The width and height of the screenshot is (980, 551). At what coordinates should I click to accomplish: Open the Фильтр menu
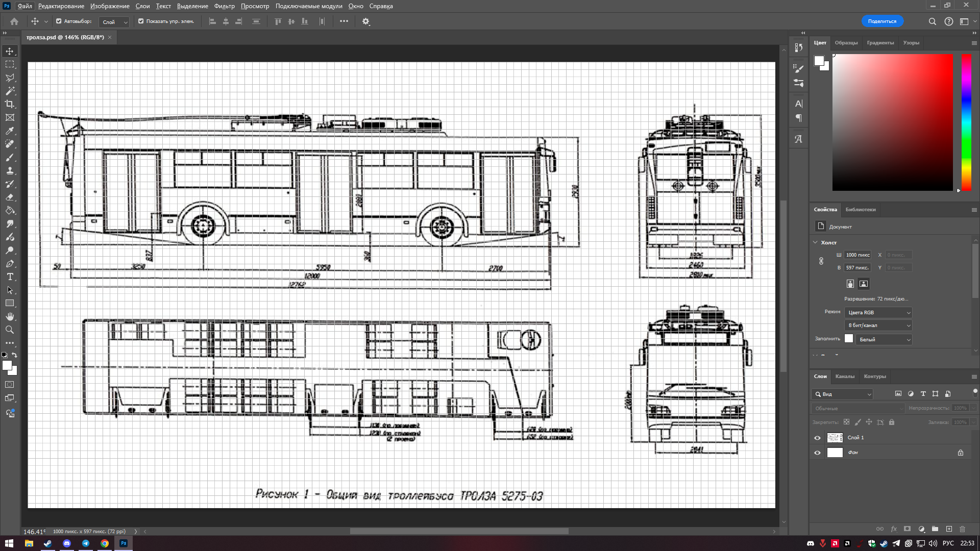224,6
